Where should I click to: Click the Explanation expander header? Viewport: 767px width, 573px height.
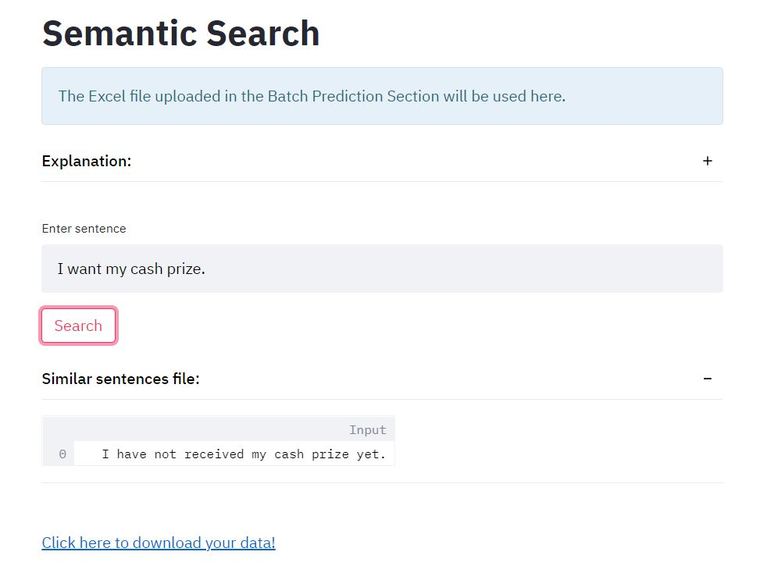click(382, 161)
